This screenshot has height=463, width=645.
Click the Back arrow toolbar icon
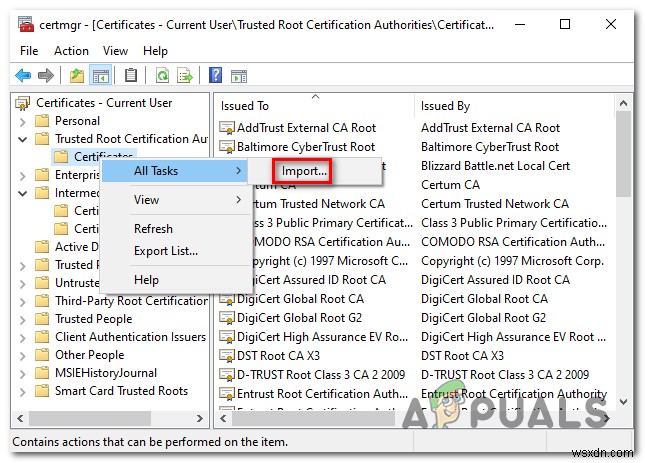pos(23,76)
